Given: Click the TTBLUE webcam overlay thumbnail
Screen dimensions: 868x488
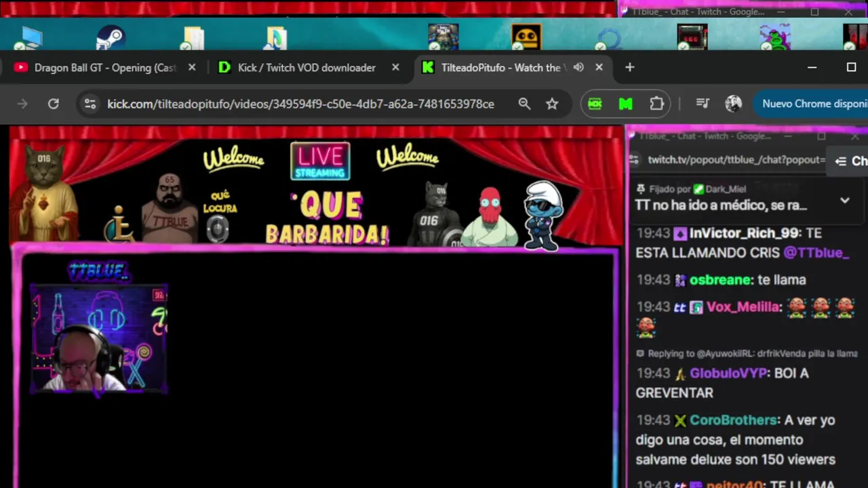Looking at the screenshot, I should pyautogui.click(x=99, y=339).
